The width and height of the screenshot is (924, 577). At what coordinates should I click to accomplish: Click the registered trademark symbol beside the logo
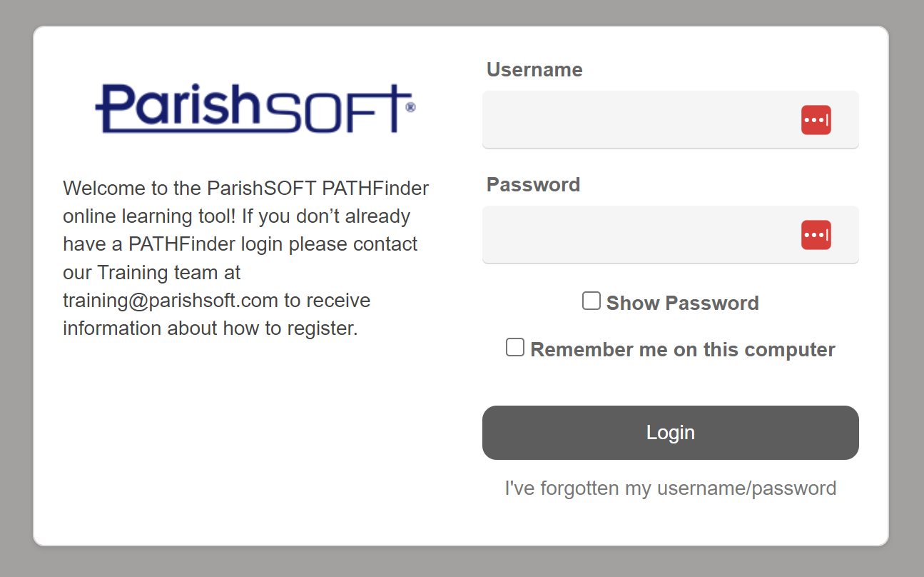[410, 107]
